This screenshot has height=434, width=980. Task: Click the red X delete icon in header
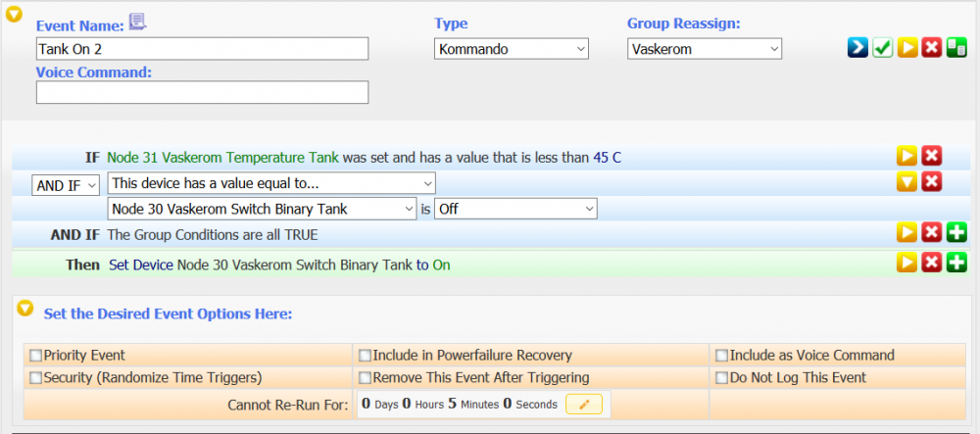pos(932,49)
